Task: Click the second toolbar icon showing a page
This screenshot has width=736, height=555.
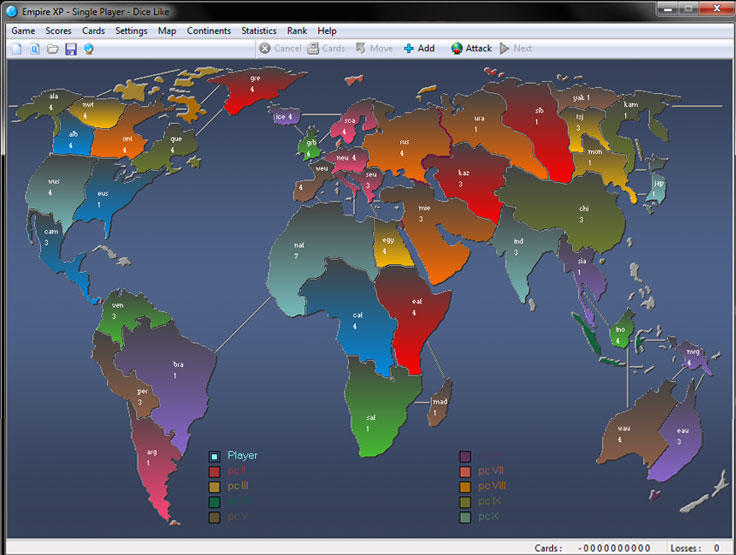Action: [x=34, y=48]
